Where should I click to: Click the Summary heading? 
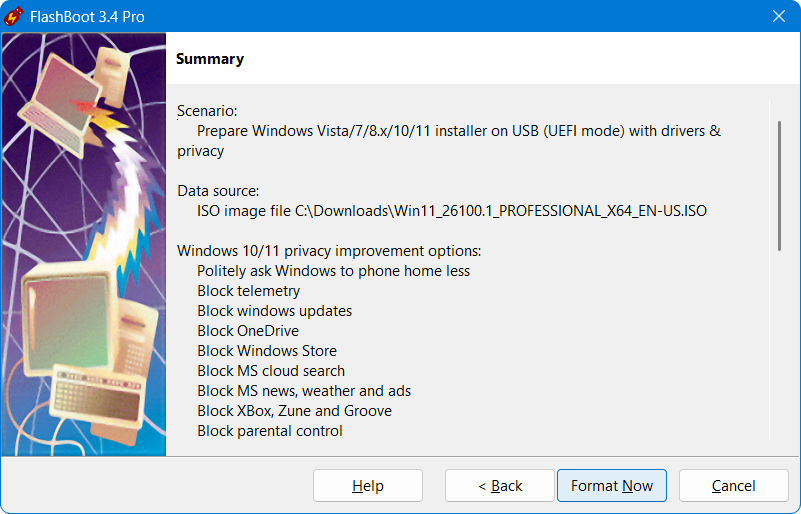(x=210, y=59)
